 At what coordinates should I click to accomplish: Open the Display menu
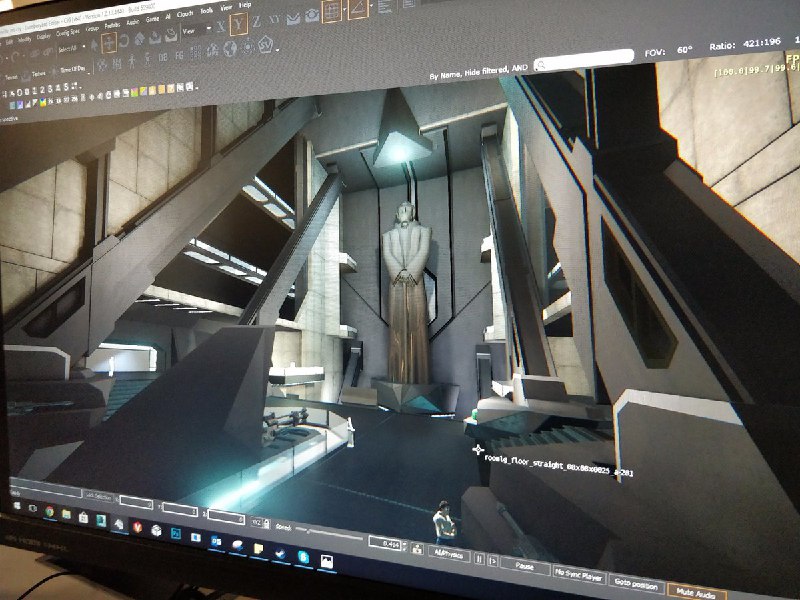(x=43, y=37)
